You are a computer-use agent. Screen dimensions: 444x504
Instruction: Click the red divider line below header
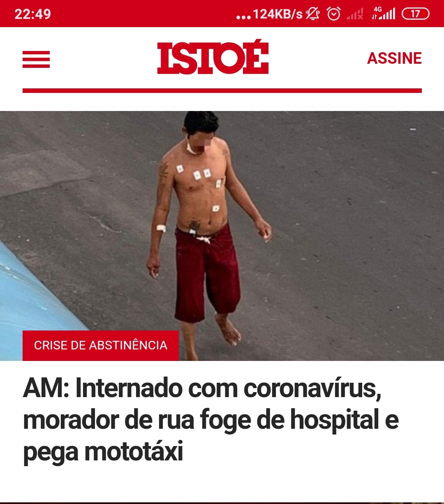coord(222,90)
